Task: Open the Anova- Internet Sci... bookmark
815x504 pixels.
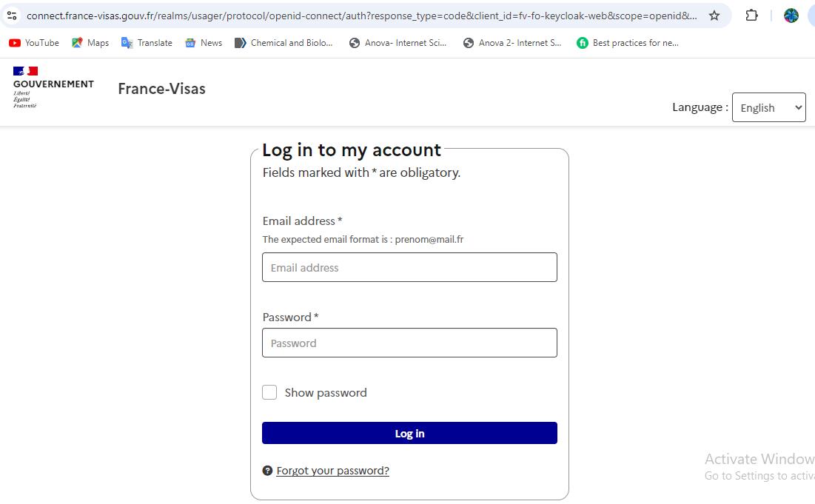Action: click(400, 42)
